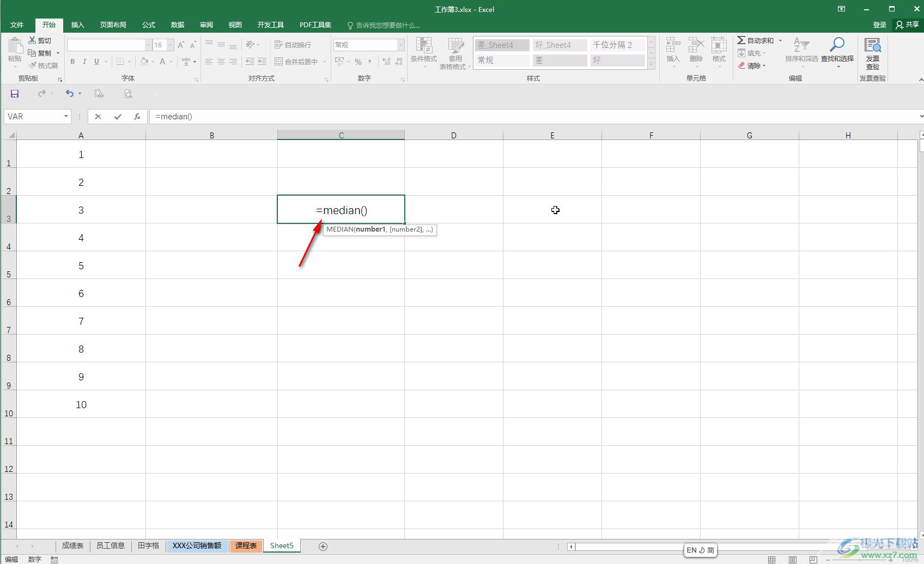Viewport: 924px width, 564px height.
Task: Open Conditional Formatting (条件格式)
Action: click(x=424, y=53)
